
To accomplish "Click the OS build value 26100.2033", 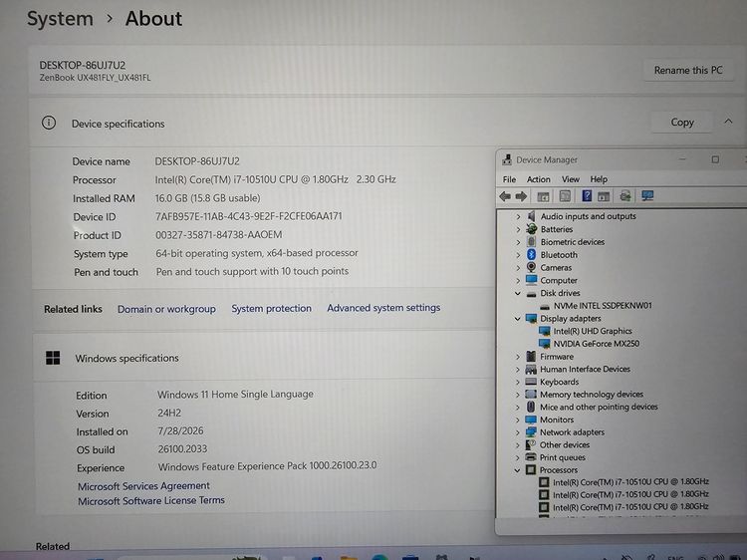I will (x=182, y=449).
